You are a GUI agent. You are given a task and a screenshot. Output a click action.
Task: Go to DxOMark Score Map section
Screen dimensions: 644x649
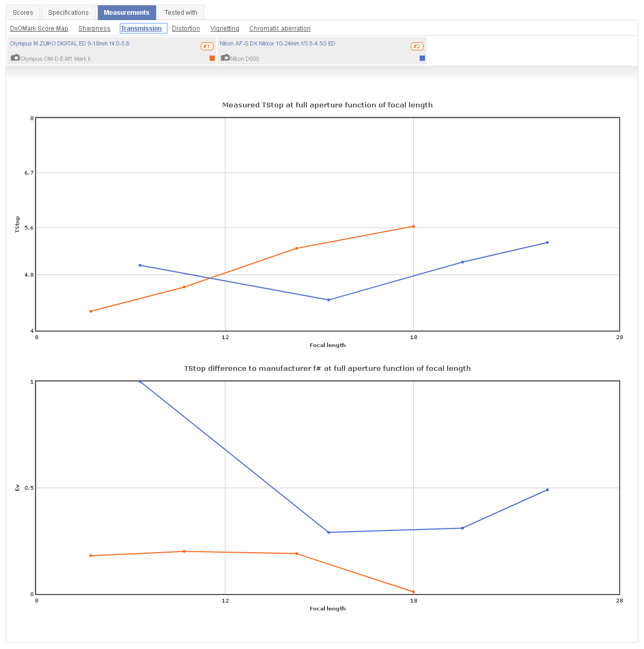click(39, 29)
